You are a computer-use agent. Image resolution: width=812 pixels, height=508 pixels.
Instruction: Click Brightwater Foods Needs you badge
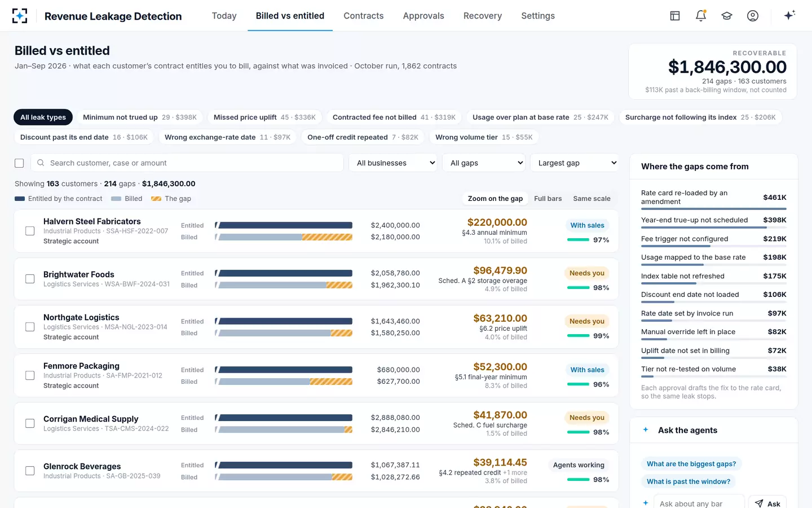pyautogui.click(x=586, y=273)
